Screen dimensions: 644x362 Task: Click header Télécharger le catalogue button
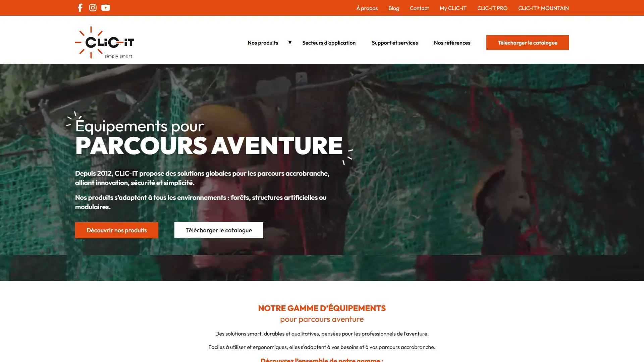click(x=527, y=43)
